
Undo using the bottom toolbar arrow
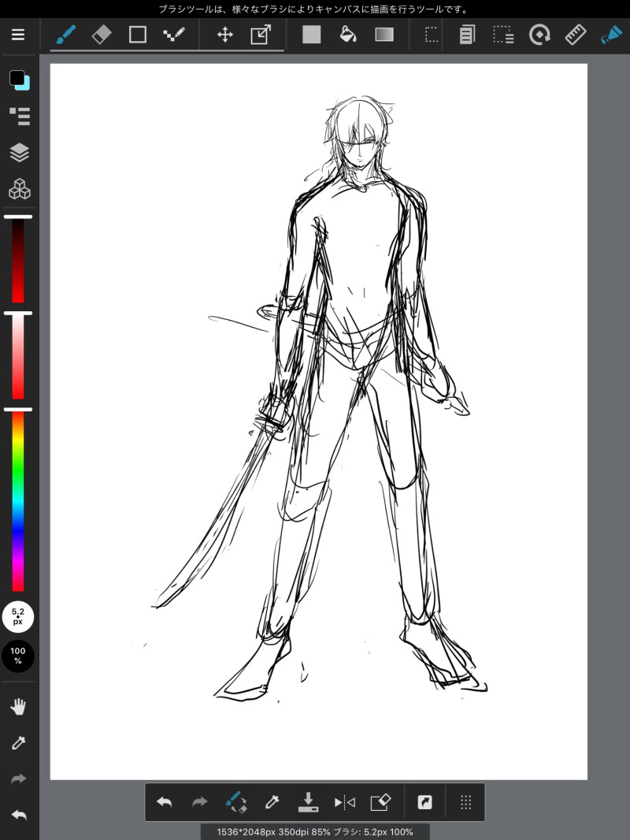point(164,802)
